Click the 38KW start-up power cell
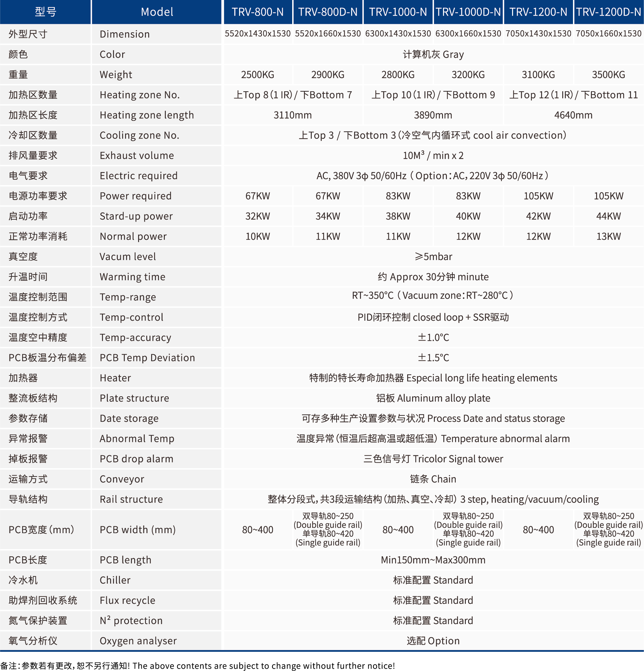This screenshot has height=671, width=644. tap(398, 216)
